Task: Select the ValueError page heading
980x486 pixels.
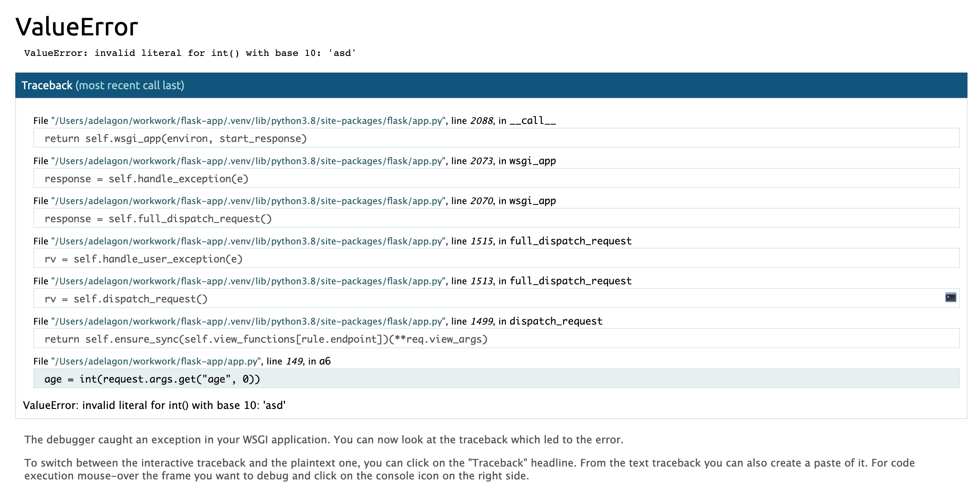Action: click(x=76, y=27)
